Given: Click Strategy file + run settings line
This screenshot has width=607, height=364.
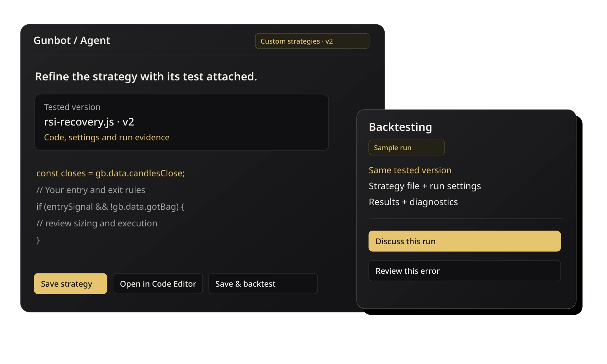Looking at the screenshot, I should coord(425,186).
